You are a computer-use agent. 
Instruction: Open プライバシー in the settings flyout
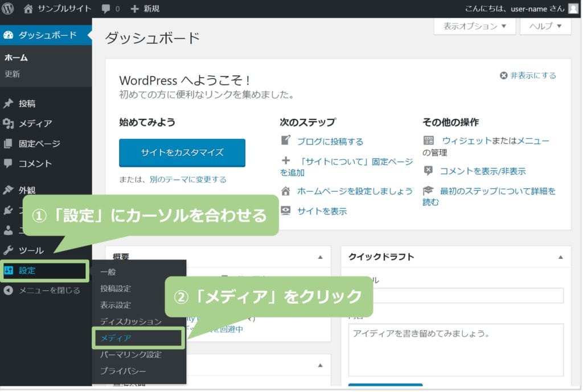[x=123, y=371]
